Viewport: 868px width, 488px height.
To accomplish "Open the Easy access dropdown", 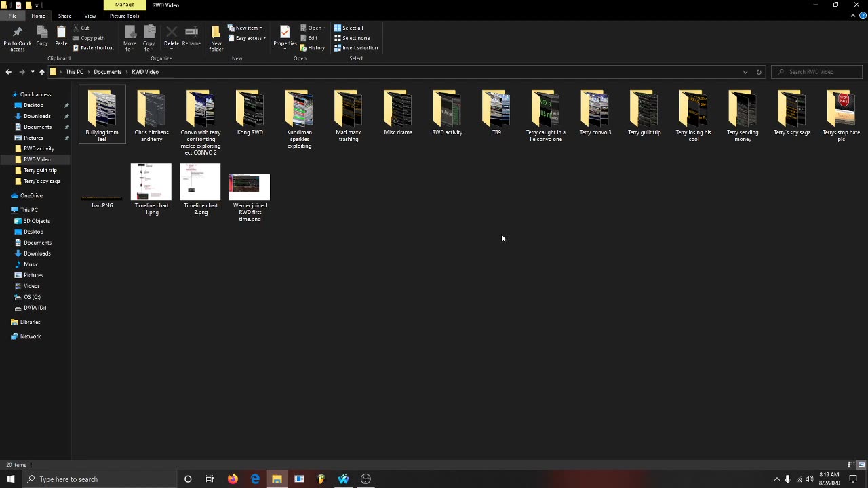I will 247,38.
